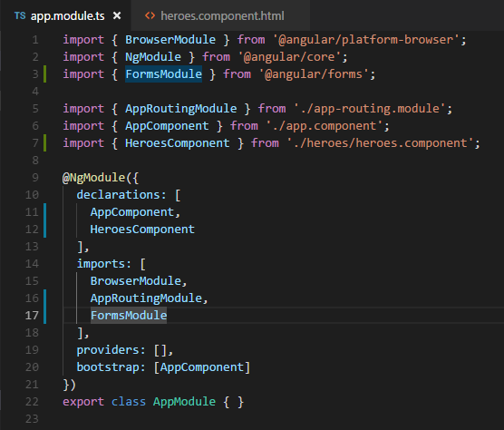Viewport: 504px width, 430px height.
Task: Click BrowserModule in the line 1 import
Action: click(x=170, y=40)
